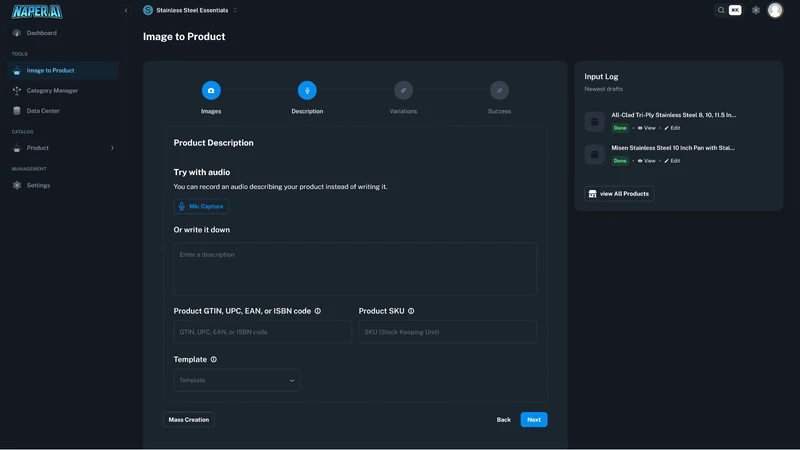View the Misen Stainless Steel draft
Image resolution: width=800 pixels, height=450 pixels.
646,161
